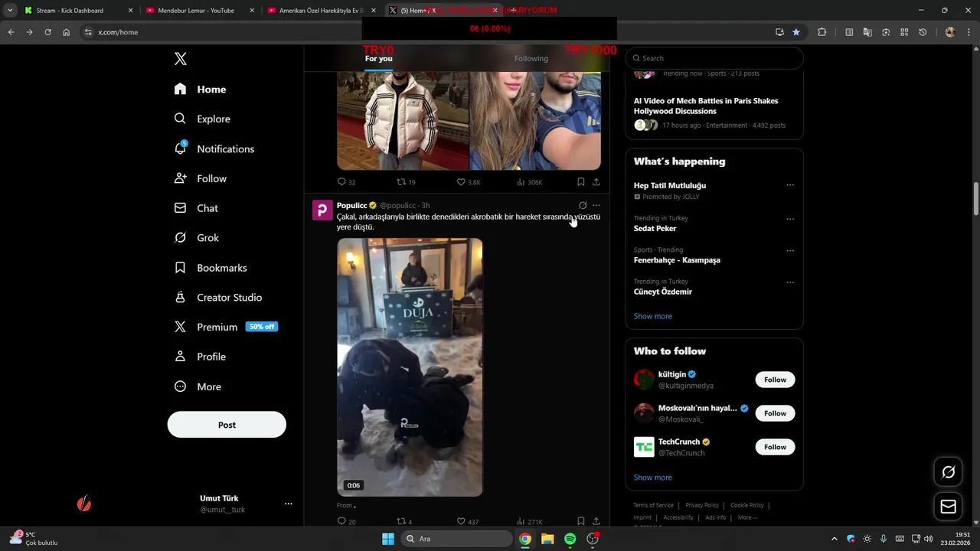Reply to Populicc's post with 20 replies
The width and height of the screenshot is (980, 551).
(346, 522)
